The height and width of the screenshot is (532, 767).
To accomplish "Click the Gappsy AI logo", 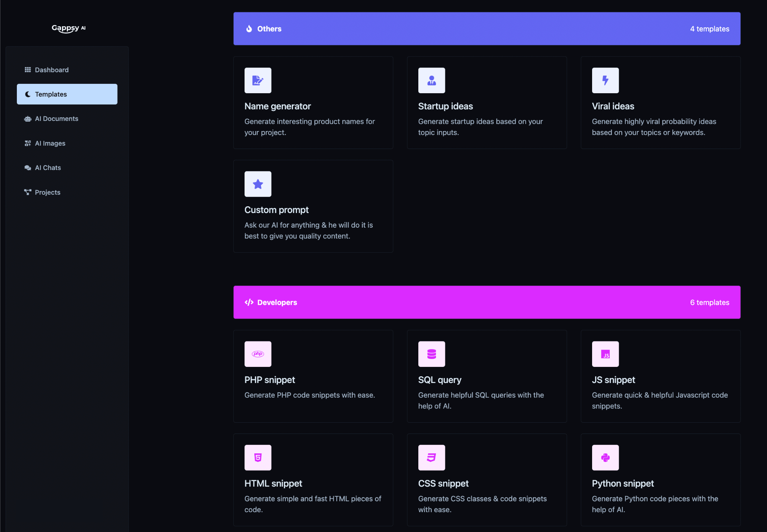I will 69,28.
